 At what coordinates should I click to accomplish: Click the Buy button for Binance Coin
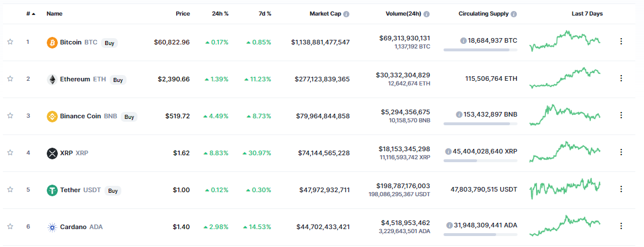129,117
